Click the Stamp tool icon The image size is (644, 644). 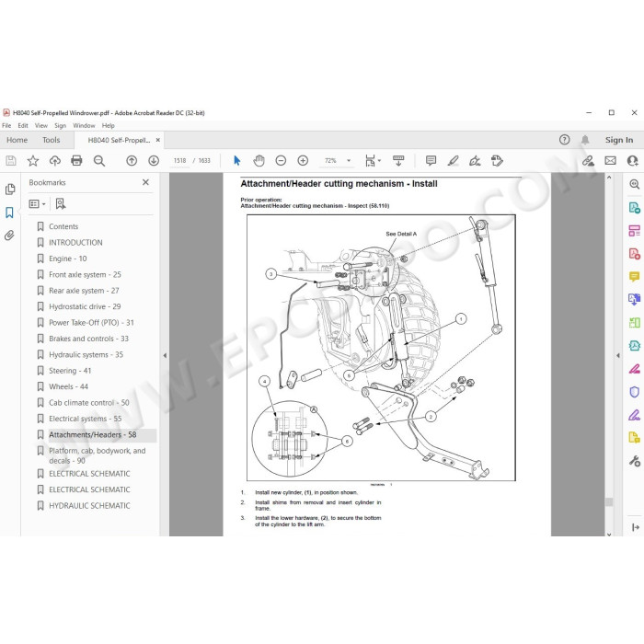(497, 161)
